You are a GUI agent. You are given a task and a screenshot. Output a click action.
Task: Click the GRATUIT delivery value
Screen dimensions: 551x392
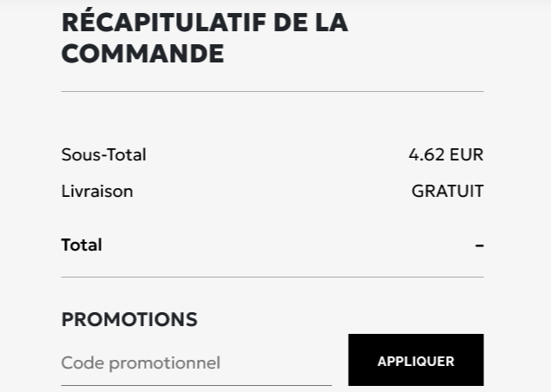pos(447,191)
